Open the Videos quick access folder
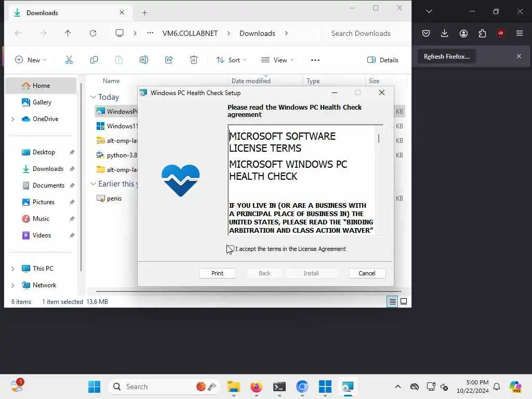Screen dimensions: 532x399 (42, 235)
